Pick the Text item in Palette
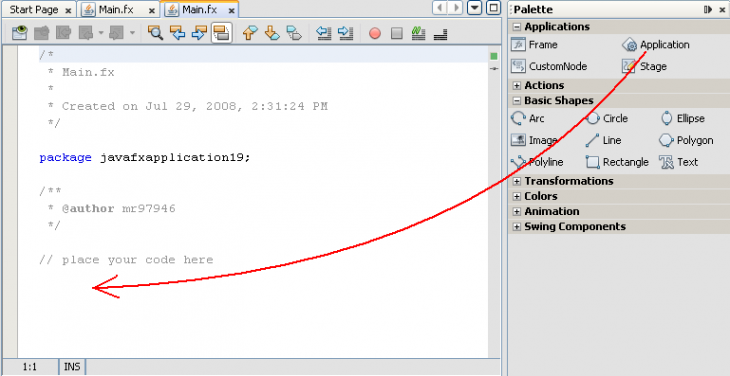730x376 pixels. click(x=679, y=162)
